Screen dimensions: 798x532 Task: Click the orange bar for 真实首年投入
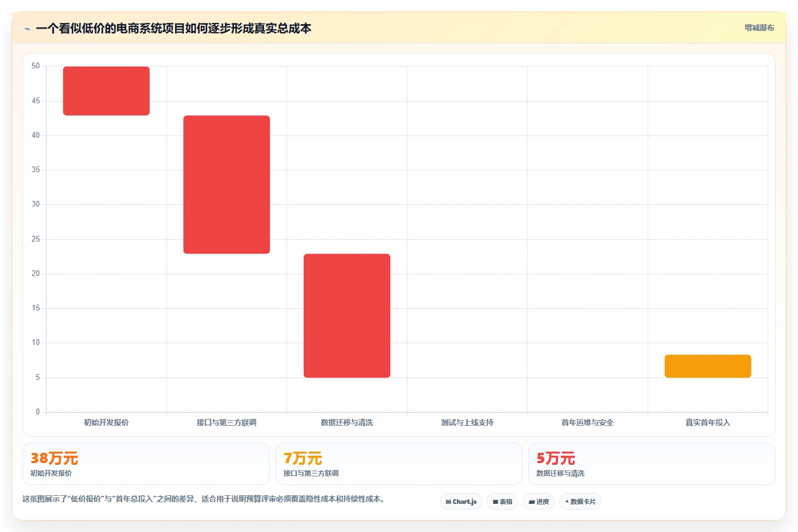click(708, 366)
